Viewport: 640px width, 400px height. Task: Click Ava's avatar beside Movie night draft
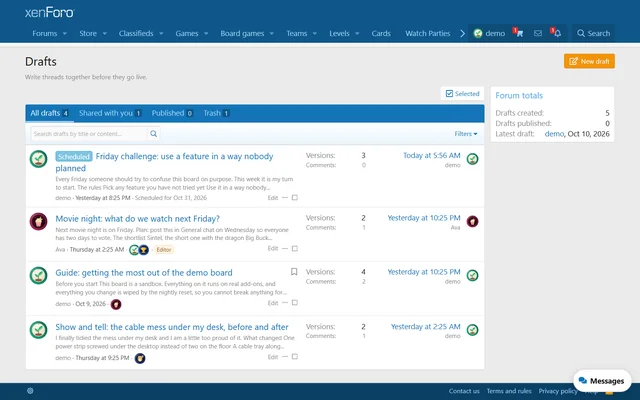(38, 221)
